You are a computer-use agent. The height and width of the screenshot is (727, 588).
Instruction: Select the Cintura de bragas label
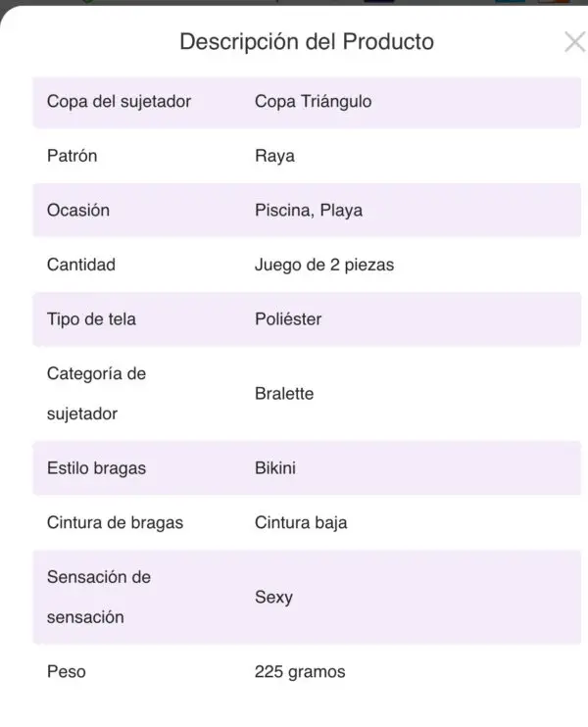[x=115, y=522]
